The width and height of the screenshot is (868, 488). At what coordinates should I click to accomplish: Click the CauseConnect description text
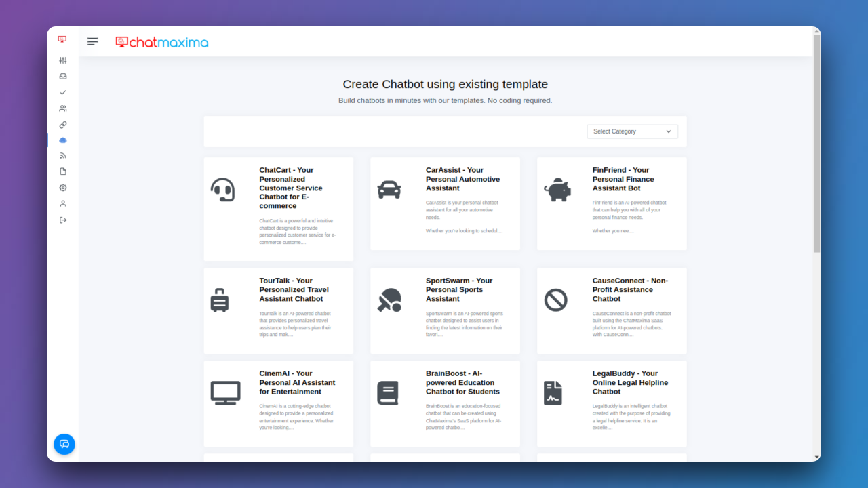click(x=631, y=324)
